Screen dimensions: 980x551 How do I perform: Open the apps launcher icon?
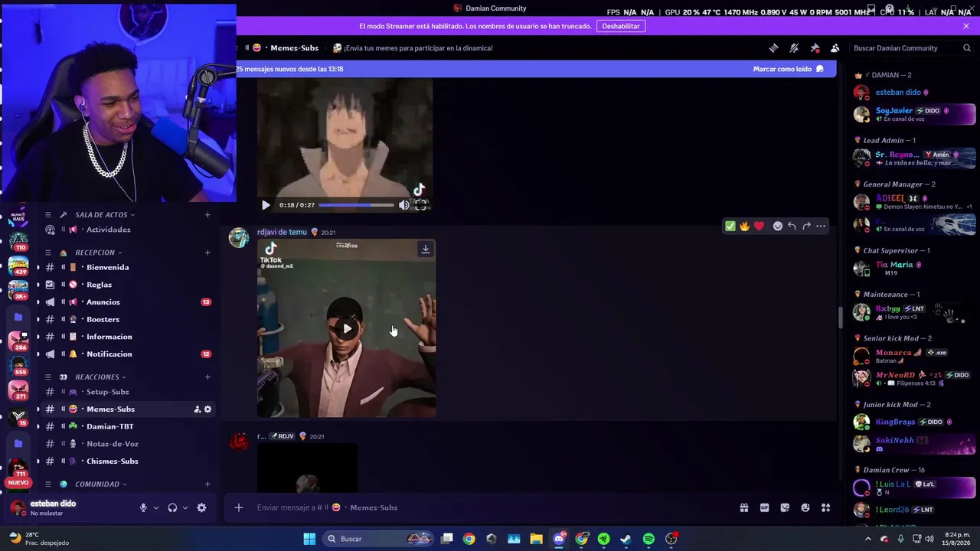pos(825,507)
